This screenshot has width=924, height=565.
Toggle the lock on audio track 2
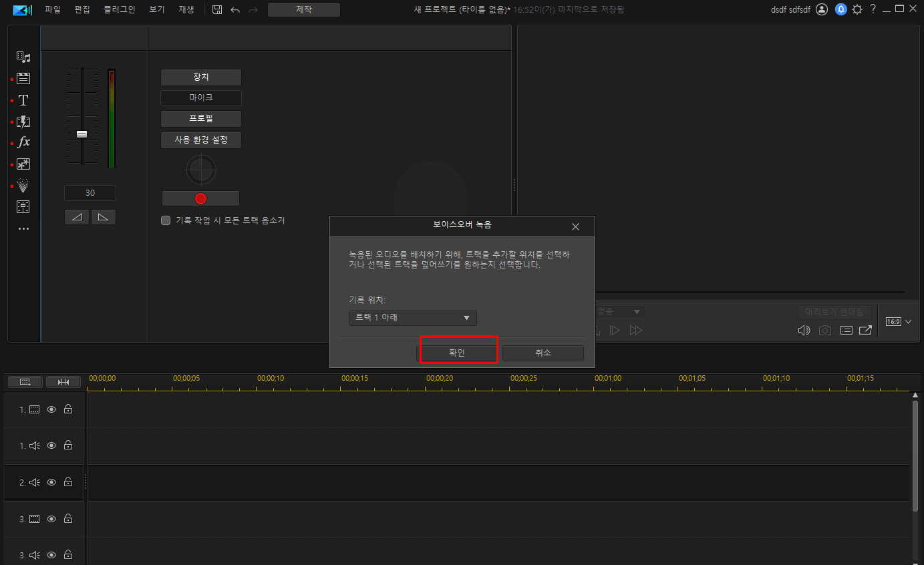[x=68, y=482]
